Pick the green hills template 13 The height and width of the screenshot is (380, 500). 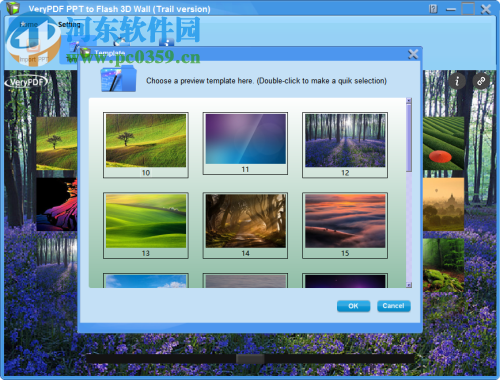146,225
